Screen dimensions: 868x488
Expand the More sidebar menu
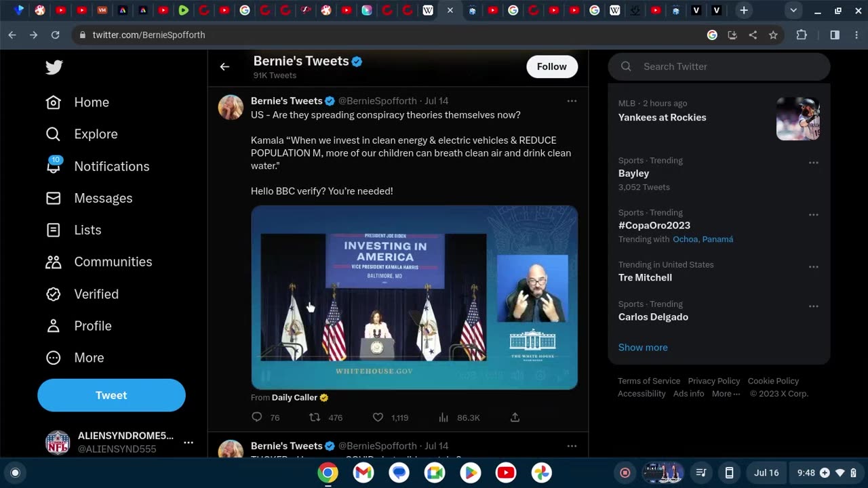click(x=75, y=357)
